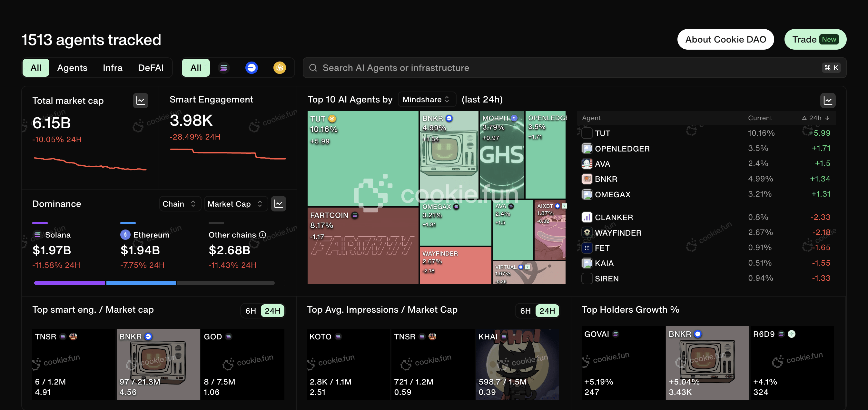Click Other chains info icon
This screenshot has height=410, width=868.
point(263,234)
